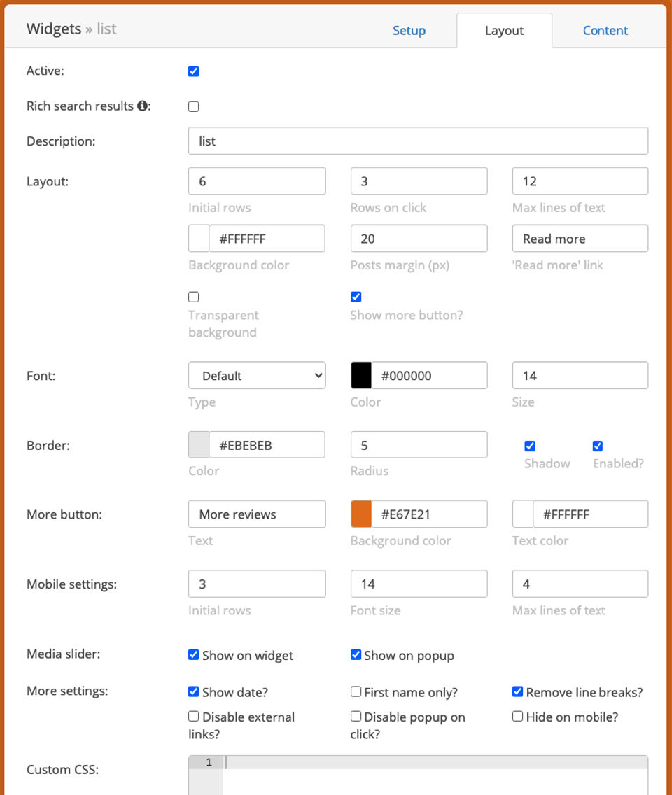Open the black Font color swatch
672x795 pixels.
coord(361,376)
